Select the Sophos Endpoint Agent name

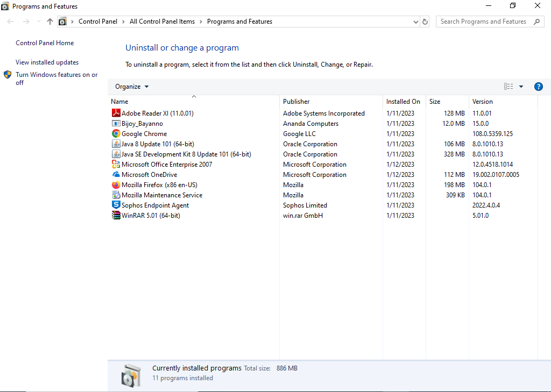155,205
